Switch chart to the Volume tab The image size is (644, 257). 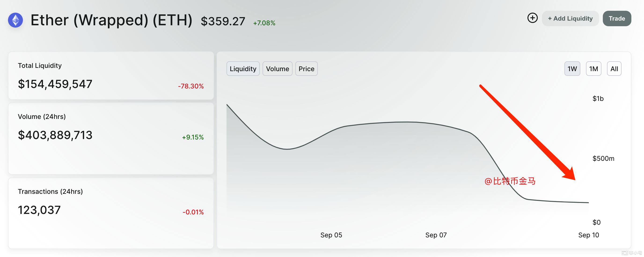coord(277,69)
